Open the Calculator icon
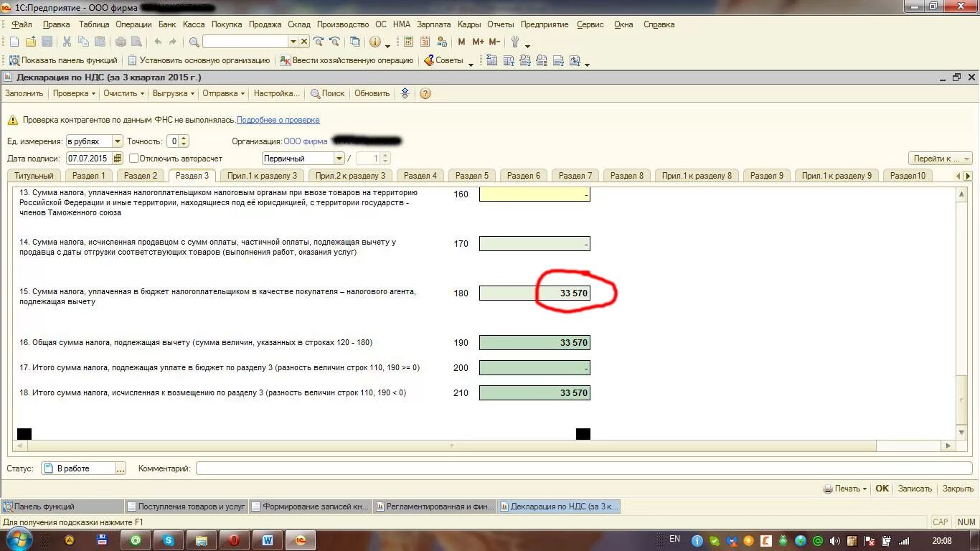Image resolution: width=980 pixels, height=551 pixels. (408, 42)
